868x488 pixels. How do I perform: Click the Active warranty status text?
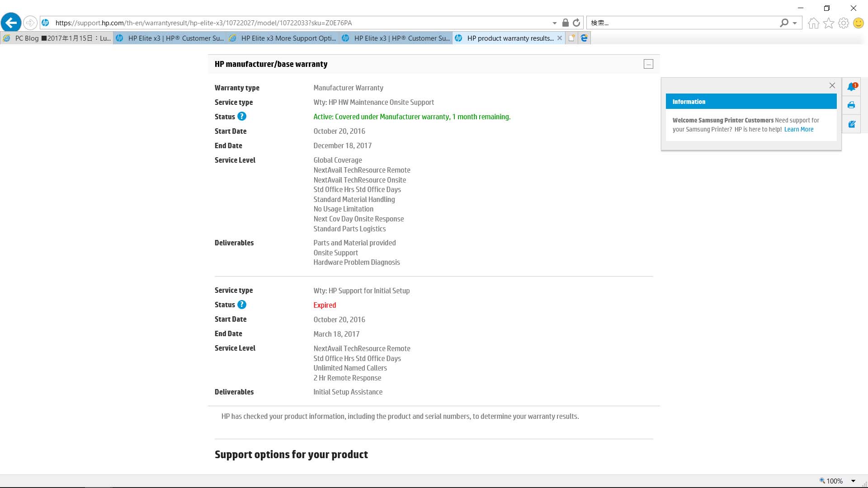(412, 117)
